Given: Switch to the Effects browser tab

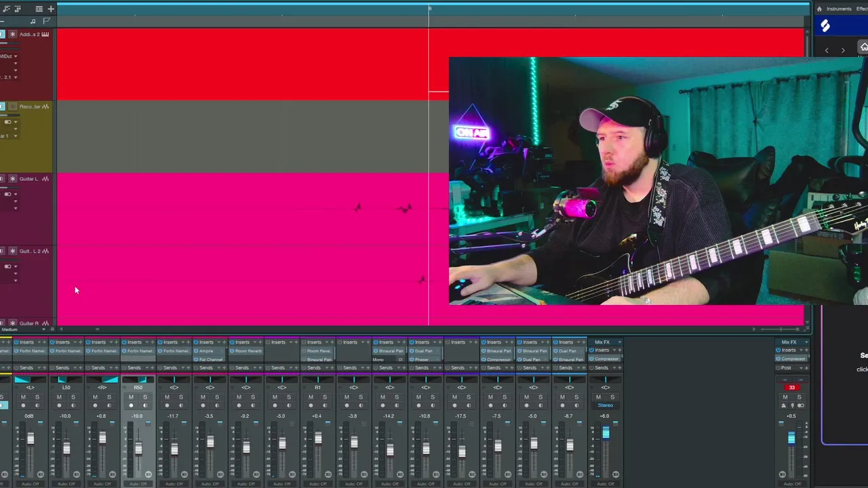Looking at the screenshot, I should pos(862,9).
